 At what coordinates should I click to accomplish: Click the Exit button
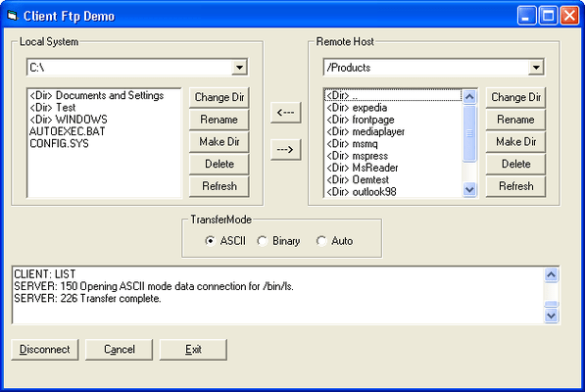point(193,350)
